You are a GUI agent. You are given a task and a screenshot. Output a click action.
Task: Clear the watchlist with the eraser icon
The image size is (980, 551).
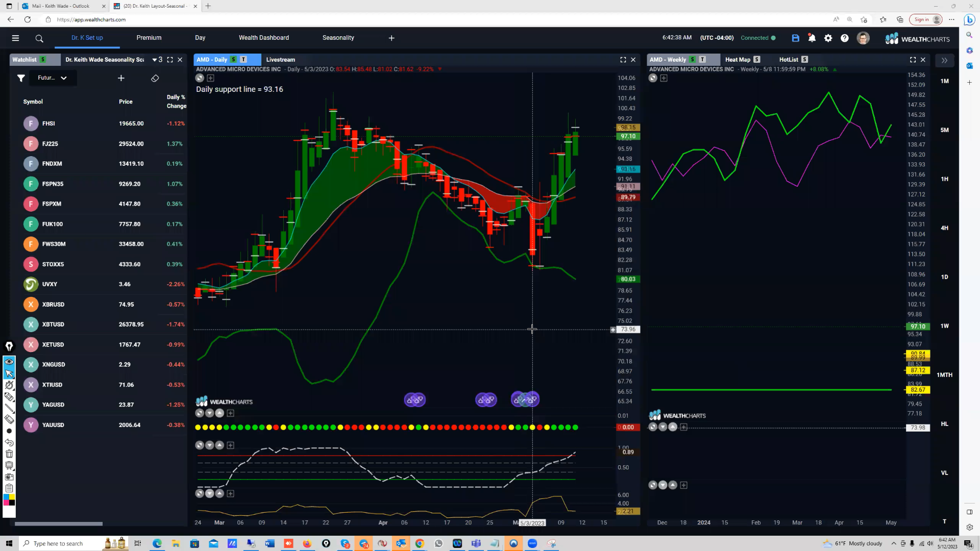(x=155, y=78)
